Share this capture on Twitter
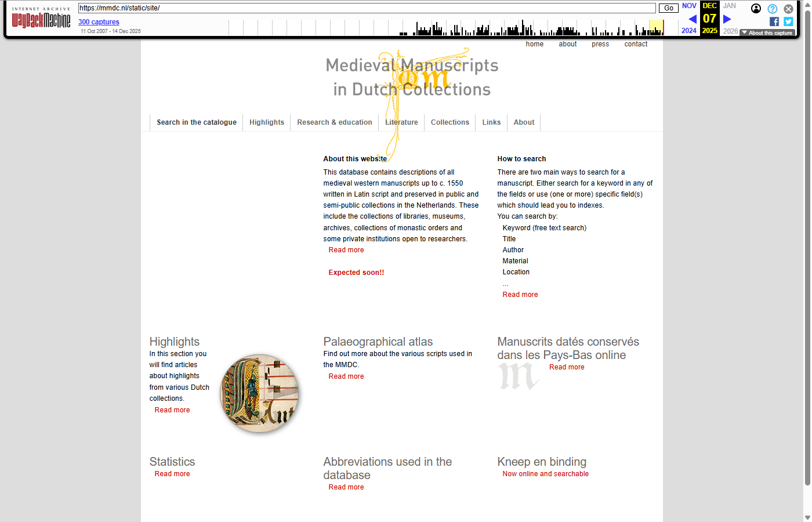The image size is (812, 522). coord(788,21)
